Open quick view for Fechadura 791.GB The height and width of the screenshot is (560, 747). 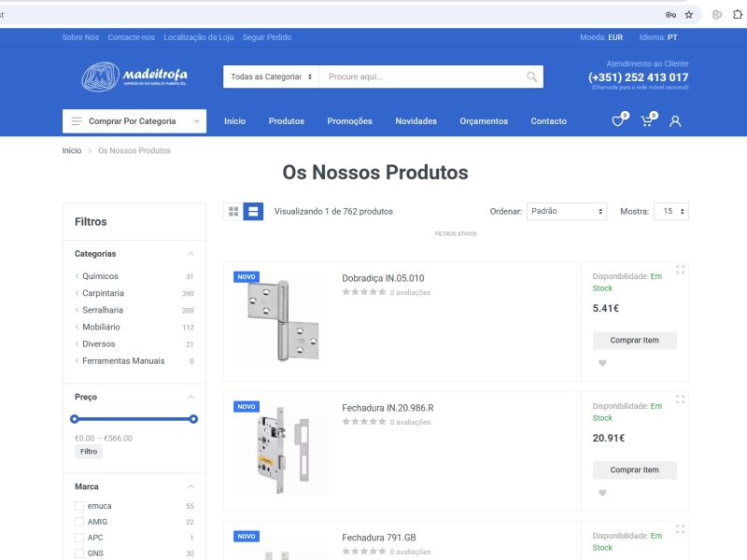pyautogui.click(x=681, y=528)
